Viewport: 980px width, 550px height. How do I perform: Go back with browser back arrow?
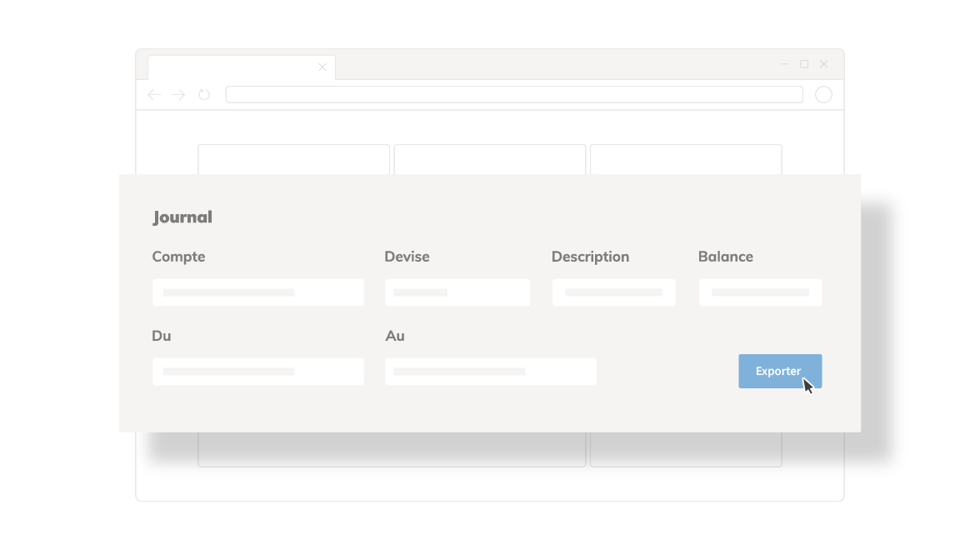pyautogui.click(x=153, y=94)
